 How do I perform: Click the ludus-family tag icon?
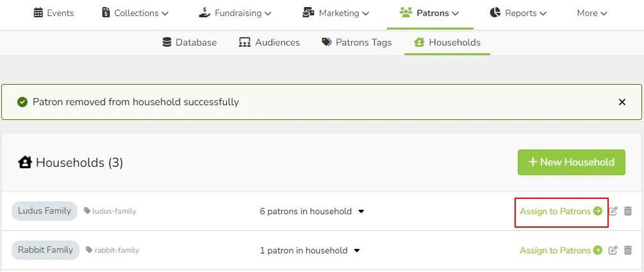click(x=87, y=211)
